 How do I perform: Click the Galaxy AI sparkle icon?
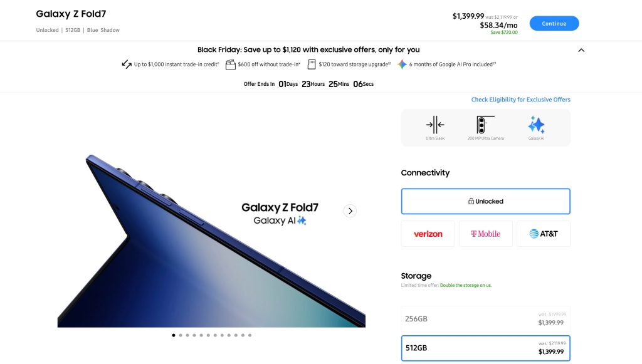click(x=537, y=125)
